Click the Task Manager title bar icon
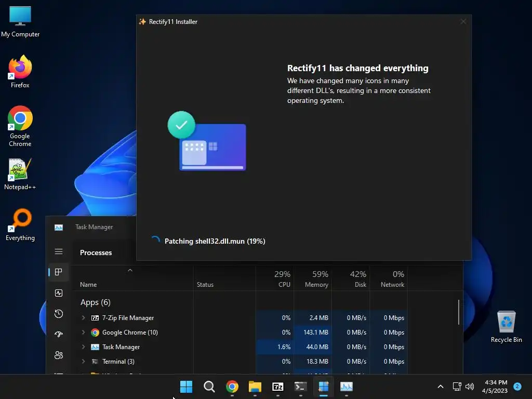This screenshot has height=399, width=532. [59, 228]
